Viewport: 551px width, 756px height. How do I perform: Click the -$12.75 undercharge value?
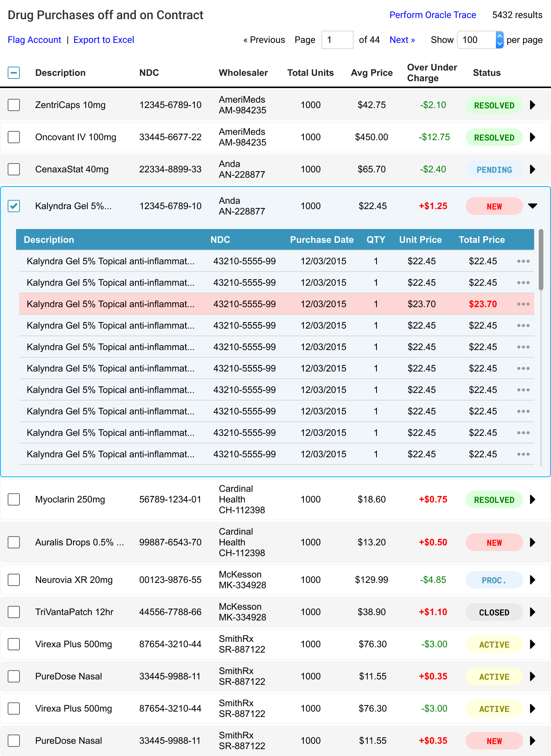point(434,137)
